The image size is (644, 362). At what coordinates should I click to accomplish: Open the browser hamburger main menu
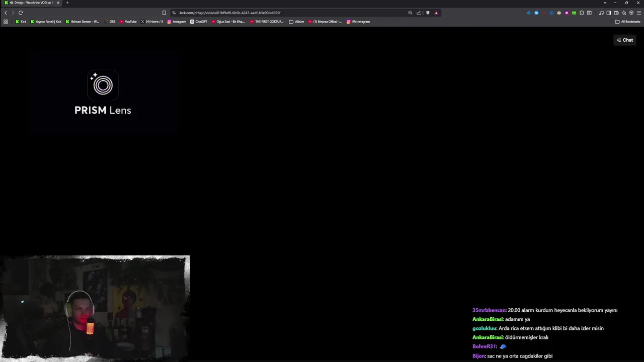(639, 13)
